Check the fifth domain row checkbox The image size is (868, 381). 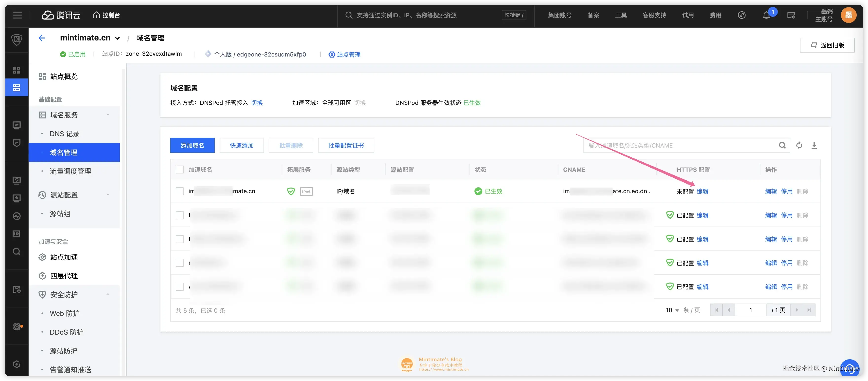180,287
